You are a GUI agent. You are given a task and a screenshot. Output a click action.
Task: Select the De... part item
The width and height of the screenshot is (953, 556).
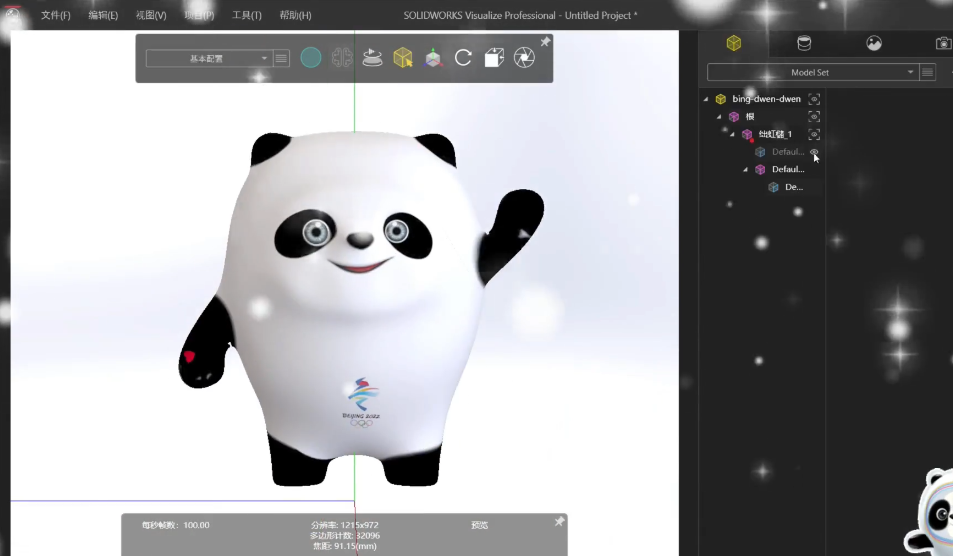tap(794, 187)
